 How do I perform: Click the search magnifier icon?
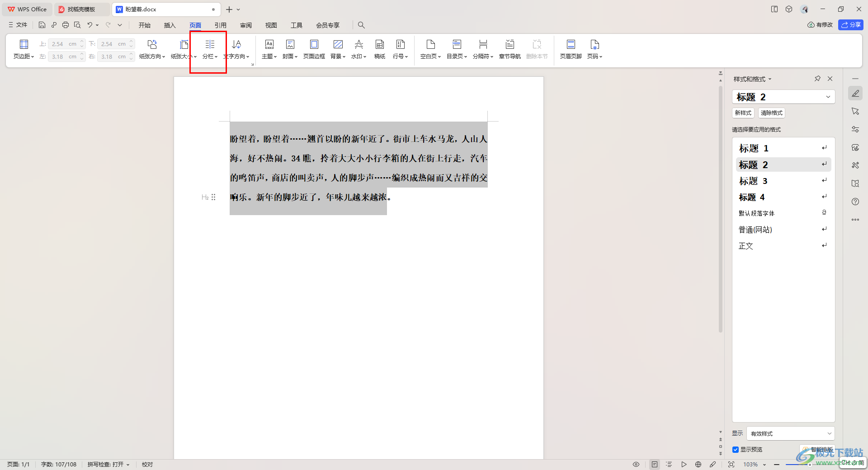pos(361,25)
